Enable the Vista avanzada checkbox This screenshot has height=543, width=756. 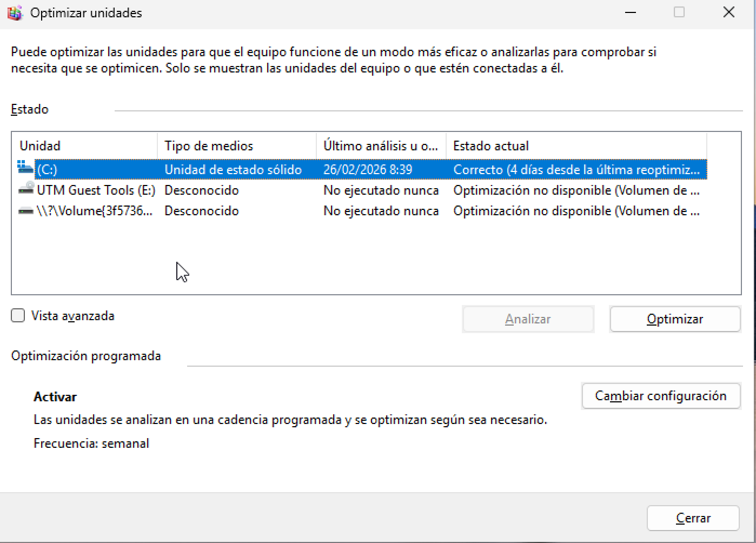(18, 315)
